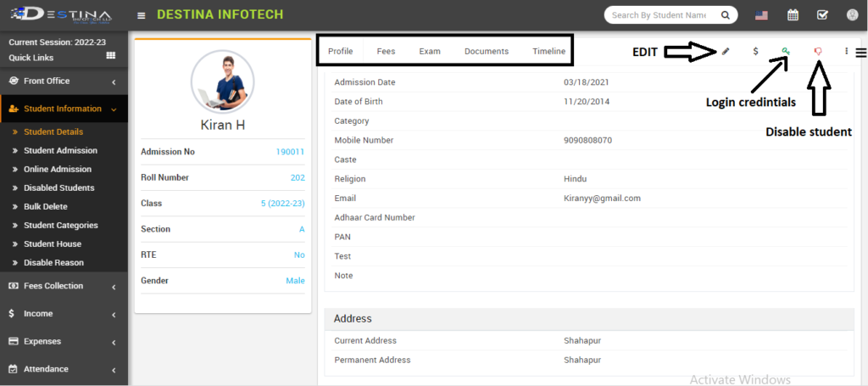Click the Quick Links grid icon
868x386 pixels.
pyautogui.click(x=110, y=56)
